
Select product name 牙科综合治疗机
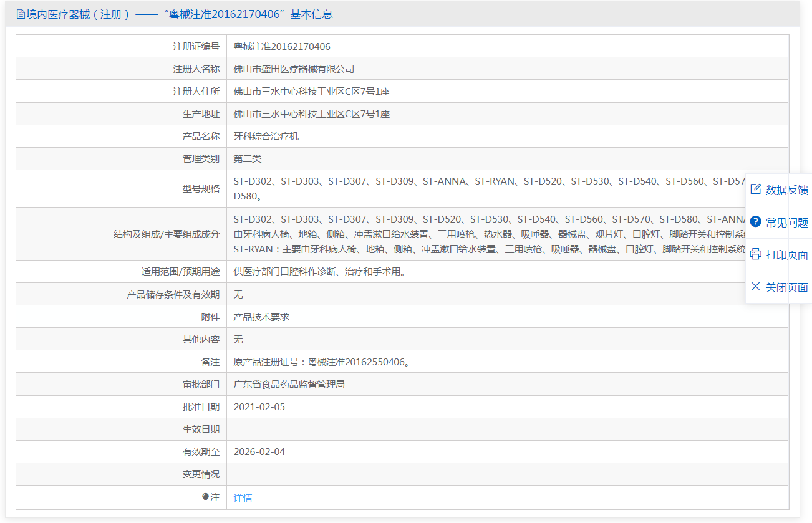click(x=266, y=136)
